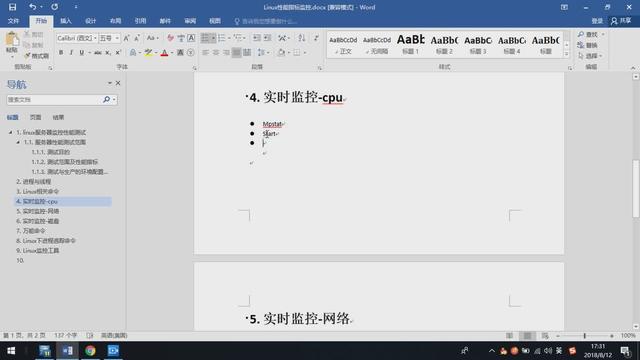Open the Windows Start menu
640x360 pixels.
point(11,351)
